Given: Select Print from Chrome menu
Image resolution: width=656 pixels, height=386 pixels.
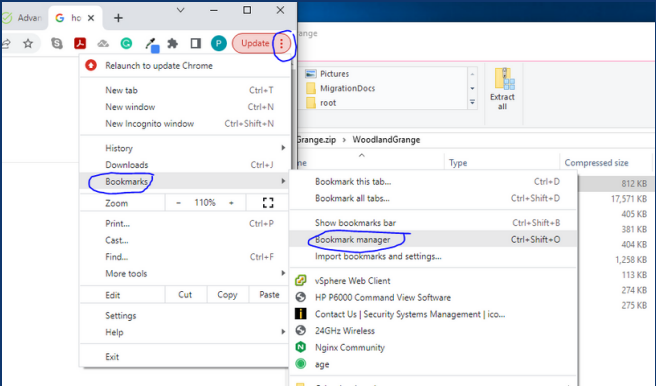Looking at the screenshot, I should (184, 224).
